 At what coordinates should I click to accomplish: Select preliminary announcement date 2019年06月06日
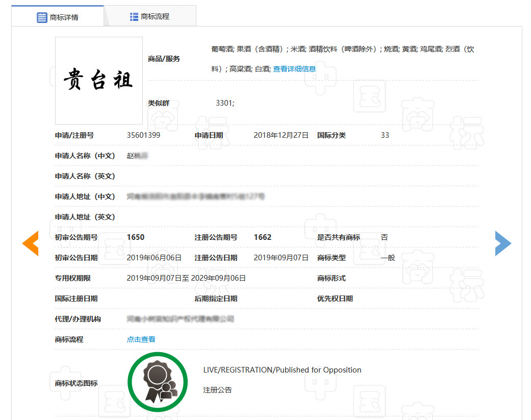(x=154, y=258)
